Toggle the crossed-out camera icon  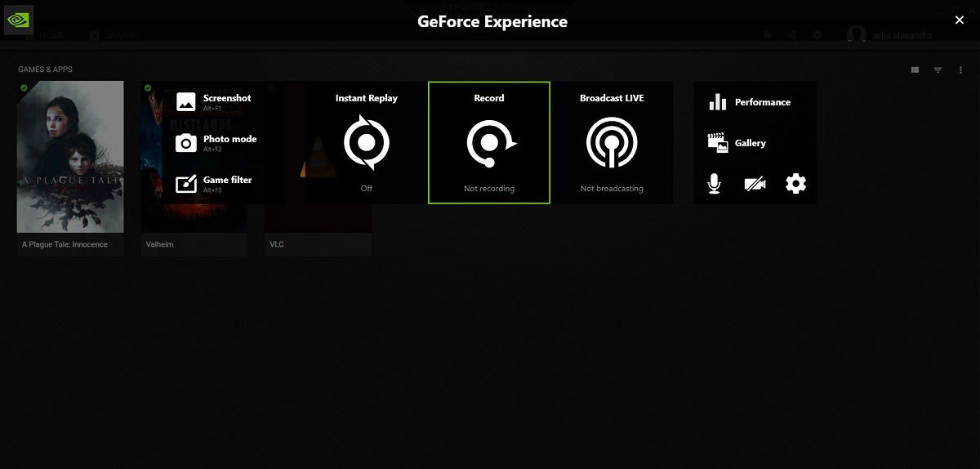pos(755,185)
